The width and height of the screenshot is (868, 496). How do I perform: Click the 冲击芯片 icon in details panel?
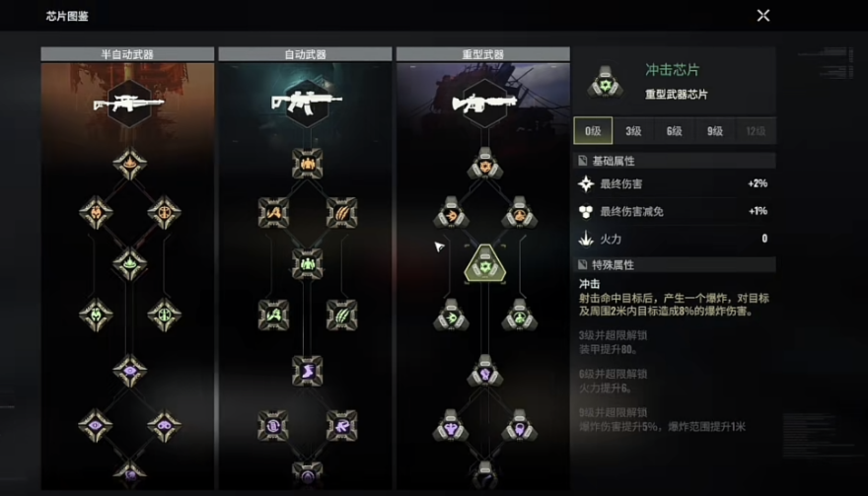click(x=605, y=82)
